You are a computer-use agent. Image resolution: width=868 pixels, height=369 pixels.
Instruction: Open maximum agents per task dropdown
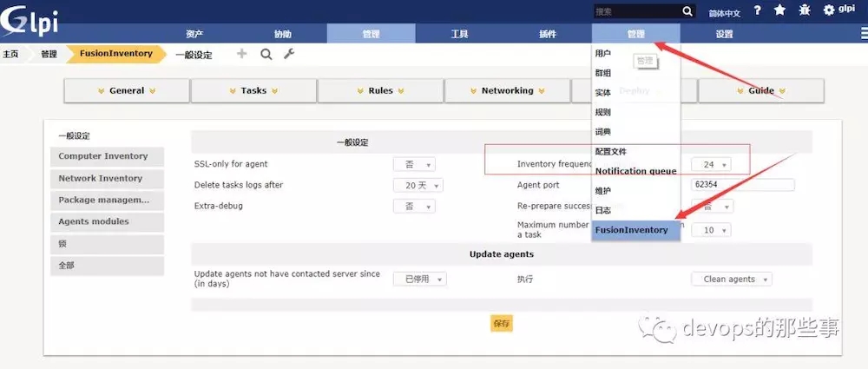pos(711,230)
